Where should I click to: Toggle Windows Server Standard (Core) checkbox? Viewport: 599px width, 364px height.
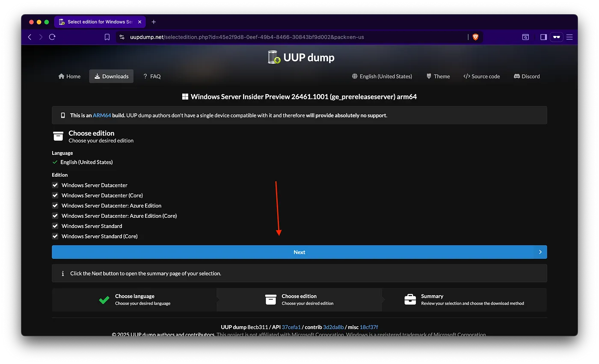pyautogui.click(x=55, y=236)
